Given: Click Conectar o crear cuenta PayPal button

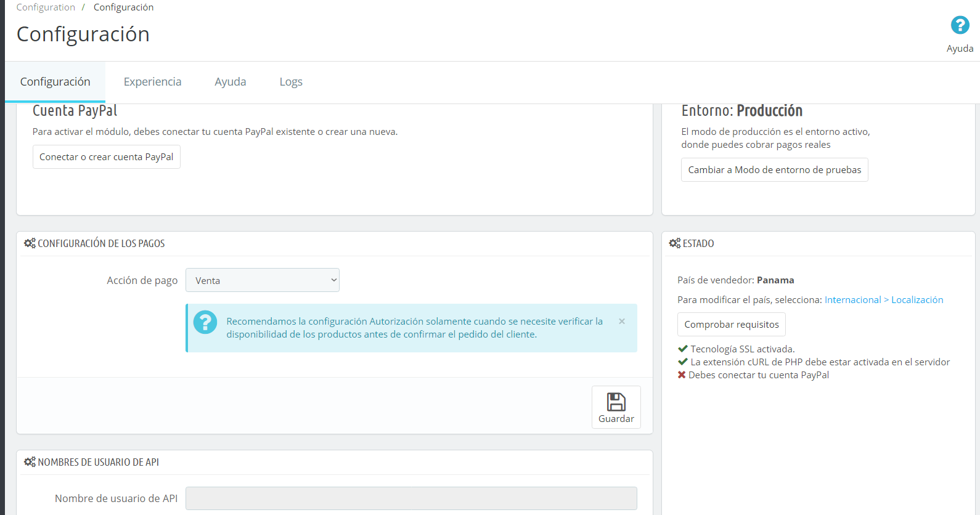Looking at the screenshot, I should pos(107,157).
